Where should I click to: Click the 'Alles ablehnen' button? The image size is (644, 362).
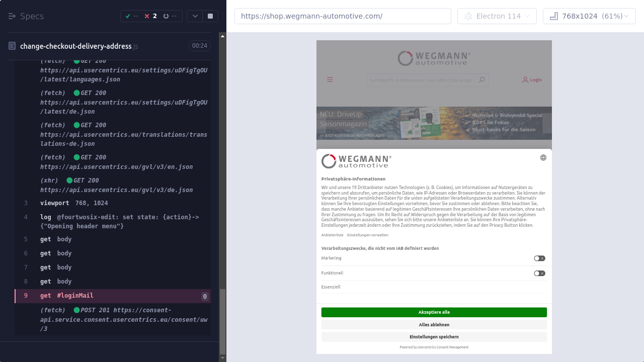(x=434, y=325)
